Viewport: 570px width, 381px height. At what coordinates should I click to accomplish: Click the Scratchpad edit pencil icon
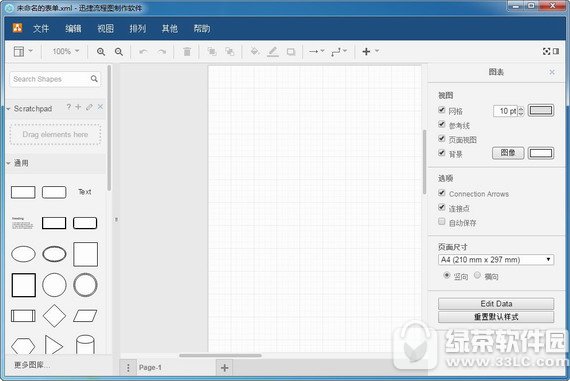click(89, 107)
